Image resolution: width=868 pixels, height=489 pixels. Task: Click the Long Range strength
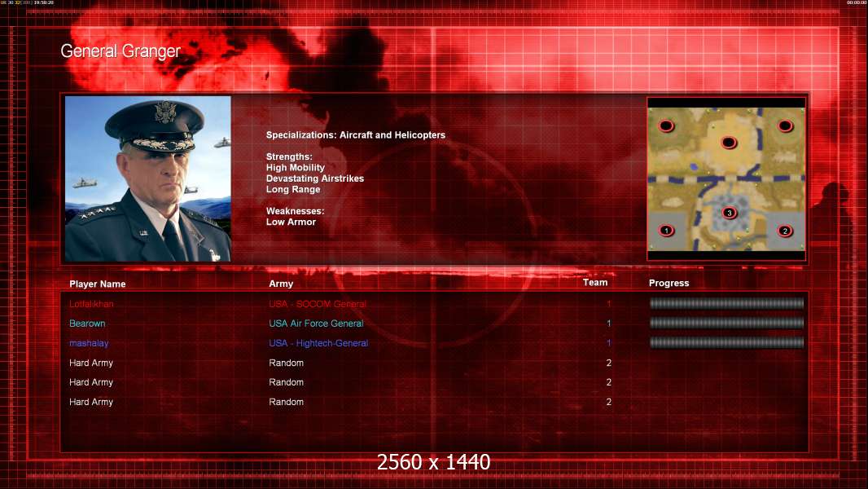click(x=293, y=189)
